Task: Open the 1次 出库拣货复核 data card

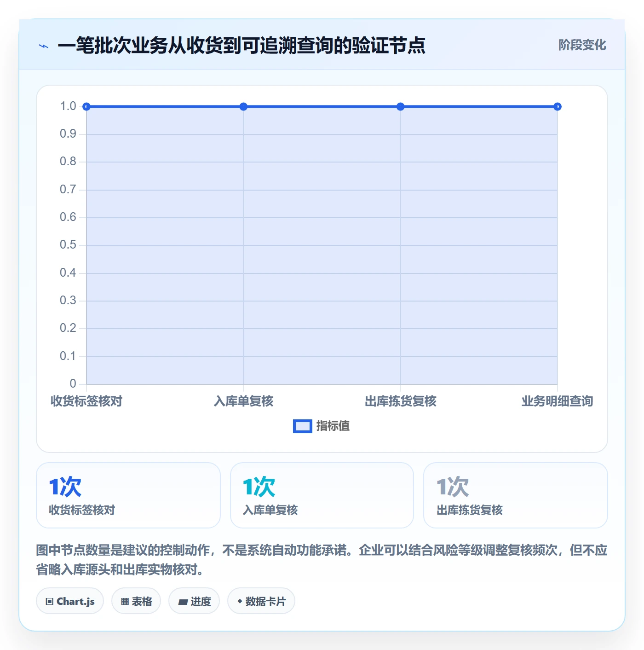Action: click(x=516, y=495)
